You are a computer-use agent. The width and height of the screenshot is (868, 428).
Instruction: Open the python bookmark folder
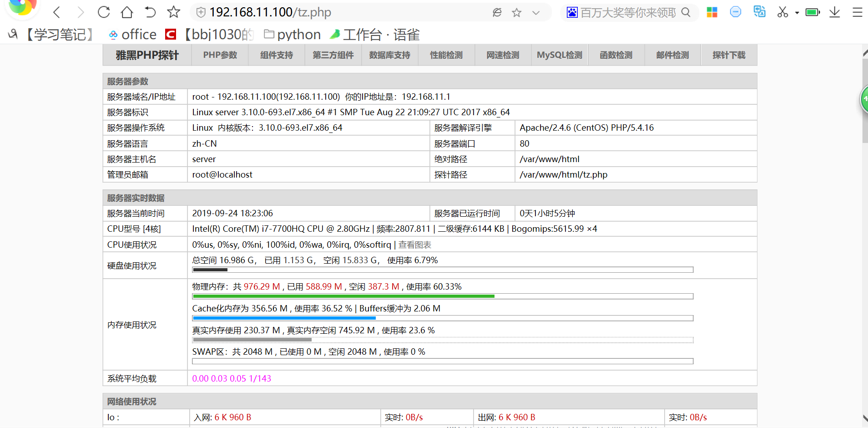pos(293,35)
